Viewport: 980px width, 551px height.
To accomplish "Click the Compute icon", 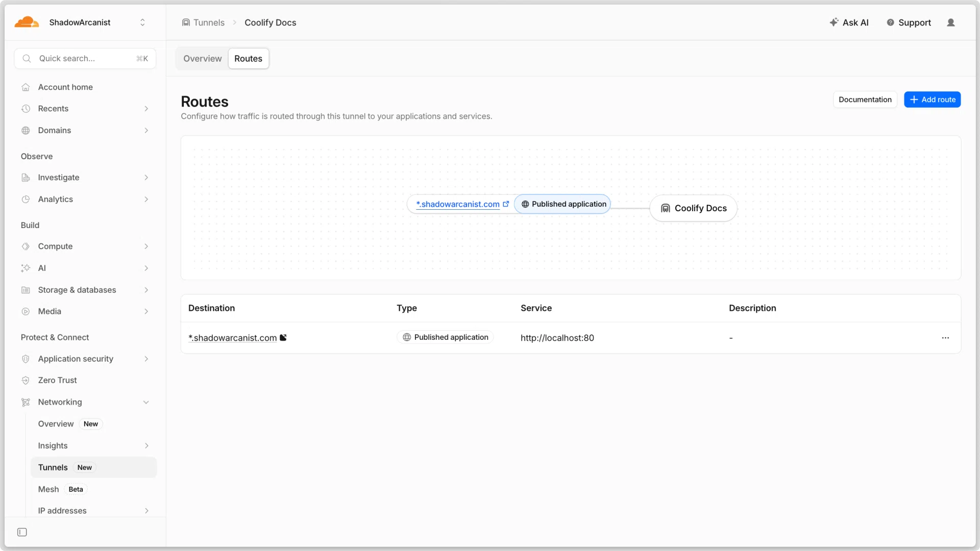I will pos(26,246).
